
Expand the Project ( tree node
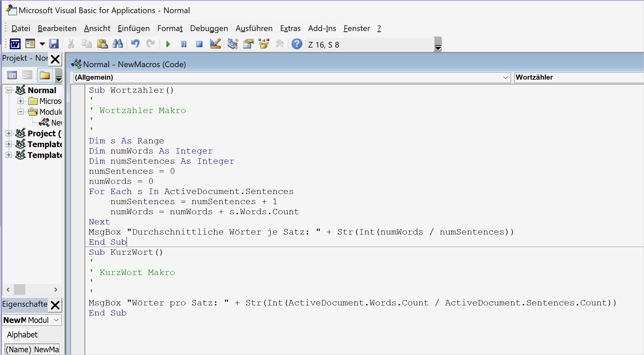click(x=9, y=133)
